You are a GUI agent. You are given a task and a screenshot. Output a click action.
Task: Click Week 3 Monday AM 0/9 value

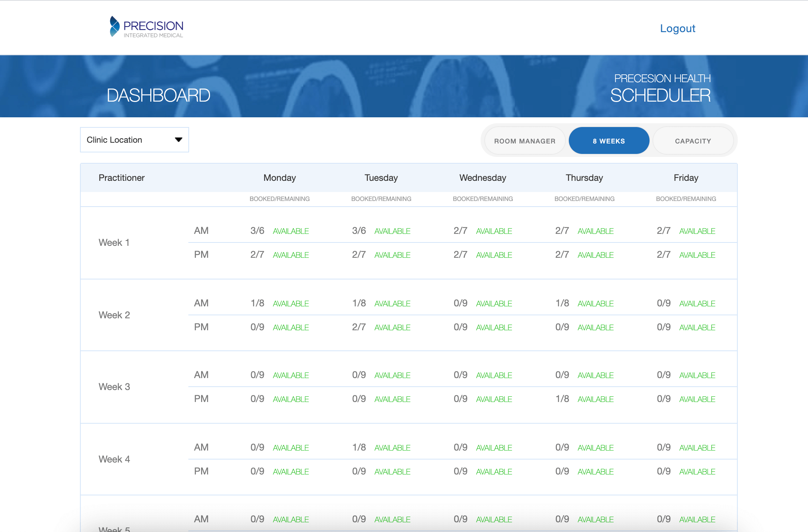click(x=257, y=375)
